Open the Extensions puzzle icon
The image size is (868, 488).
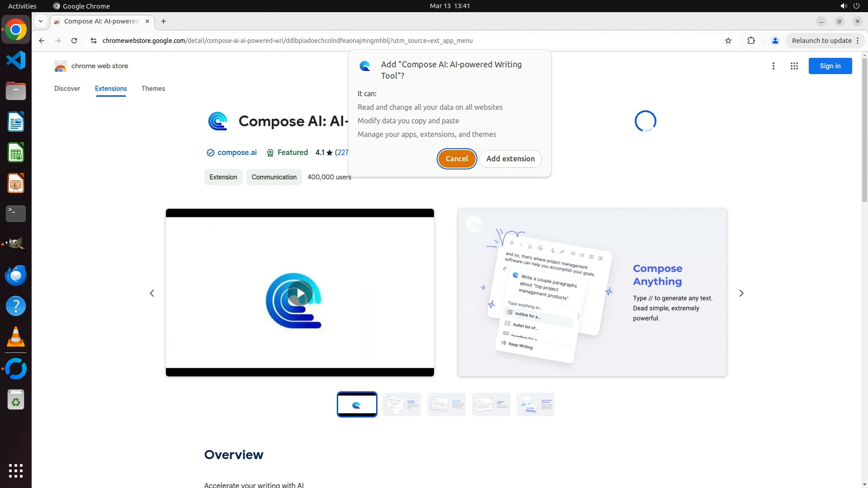click(751, 41)
